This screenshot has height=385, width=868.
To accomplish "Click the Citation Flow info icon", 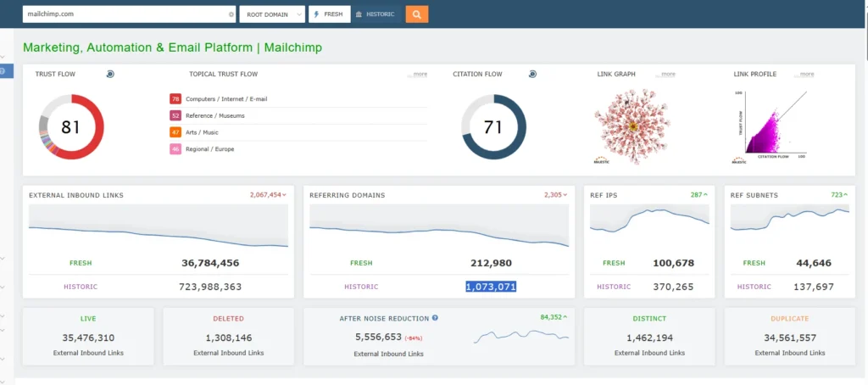I will pyautogui.click(x=532, y=75).
